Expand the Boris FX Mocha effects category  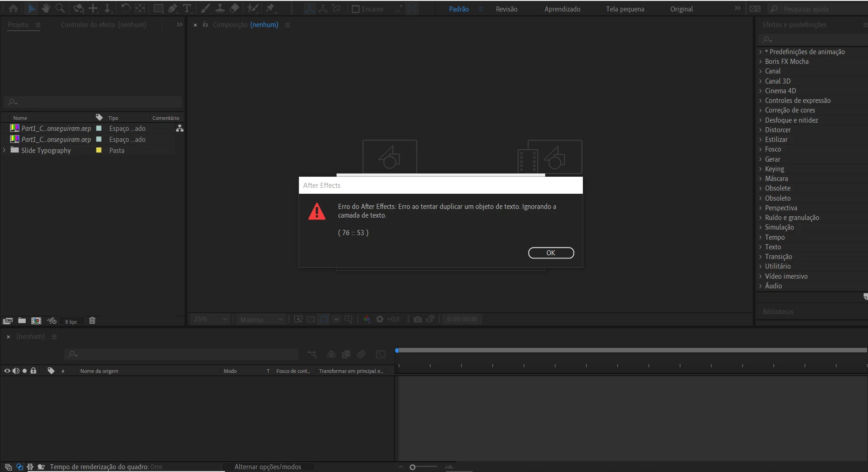coord(761,62)
